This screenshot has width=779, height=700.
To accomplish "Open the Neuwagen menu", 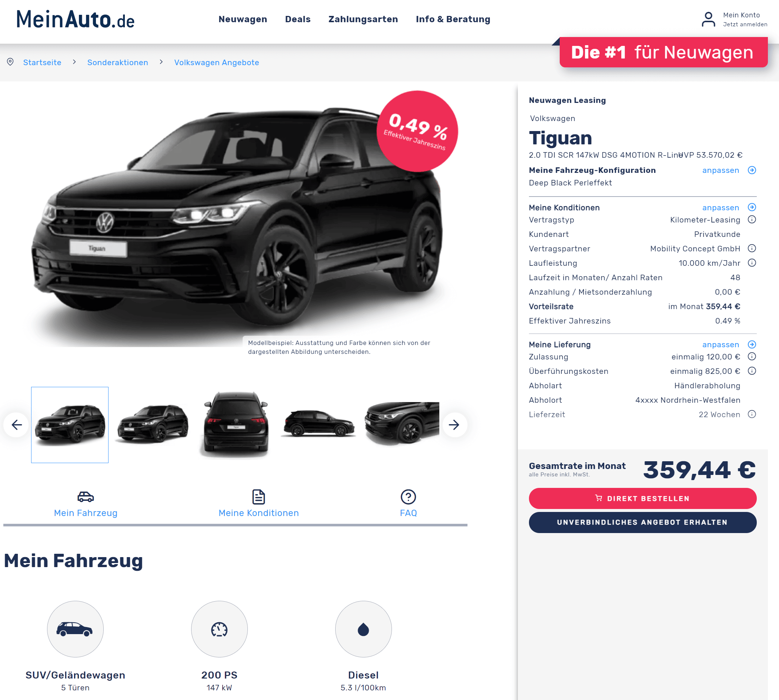I will 243,19.
